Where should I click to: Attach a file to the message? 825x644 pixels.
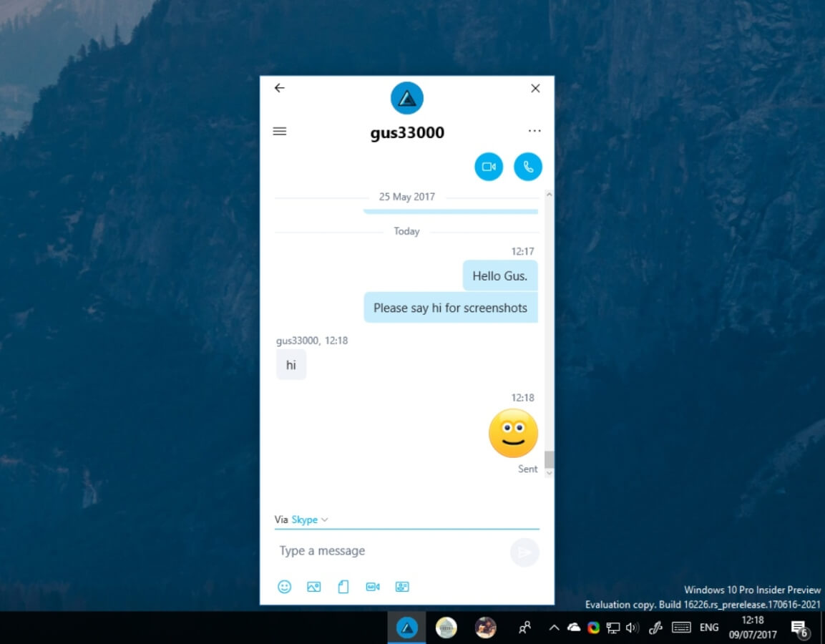[x=343, y=587]
